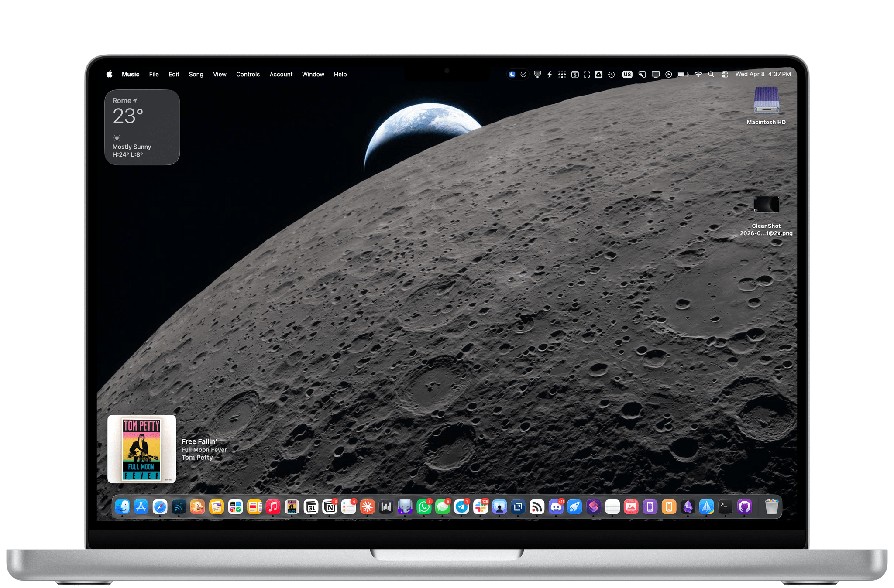The width and height of the screenshot is (894, 588).
Task: Click the Wi-Fi status icon
Action: tap(698, 75)
